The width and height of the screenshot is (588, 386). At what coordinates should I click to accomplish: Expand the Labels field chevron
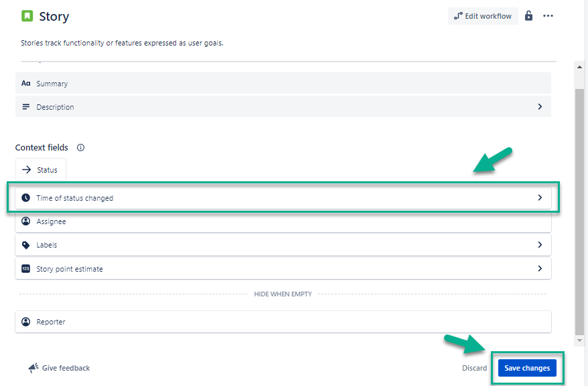point(540,245)
